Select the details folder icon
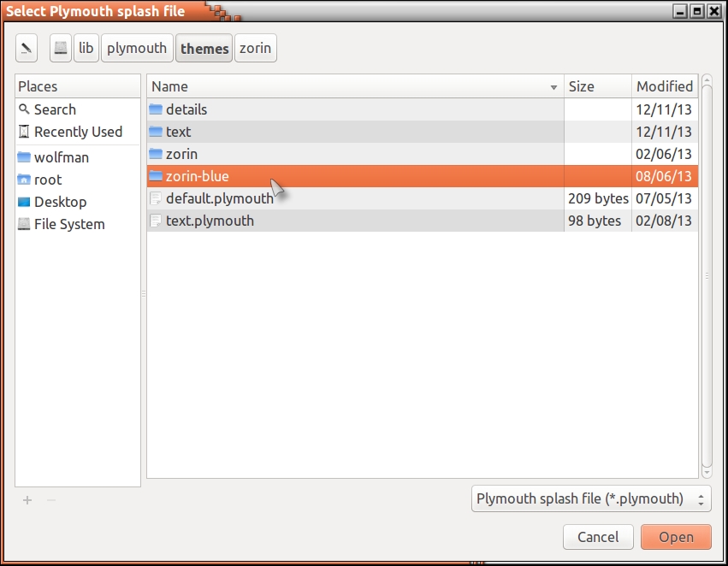The width and height of the screenshot is (728, 566). coord(156,109)
